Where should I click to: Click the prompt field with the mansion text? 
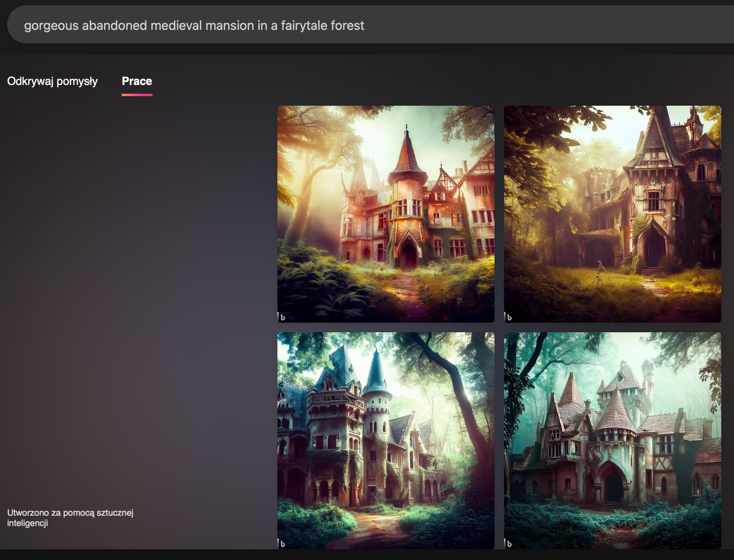pos(371,25)
